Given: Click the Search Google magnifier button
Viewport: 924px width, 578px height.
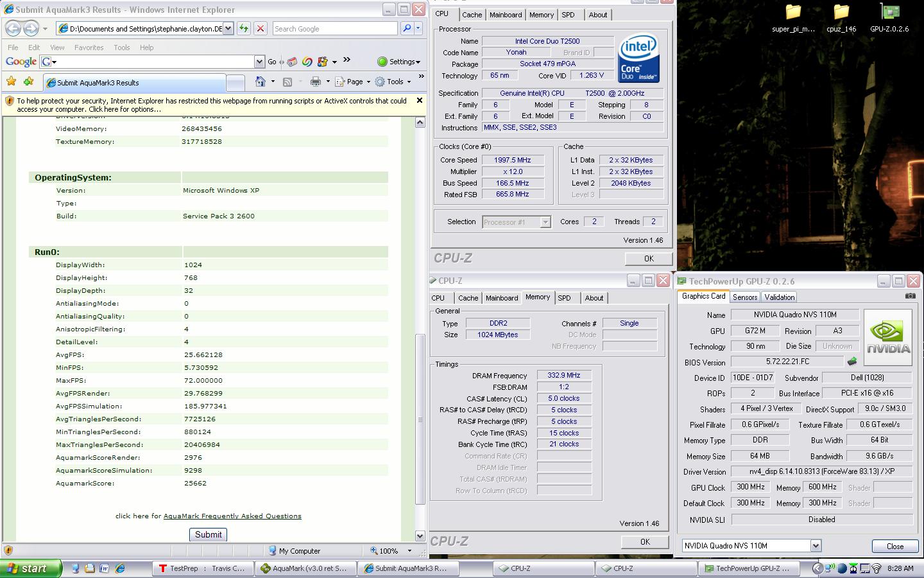Looking at the screenshot, I should click(407, 28).
